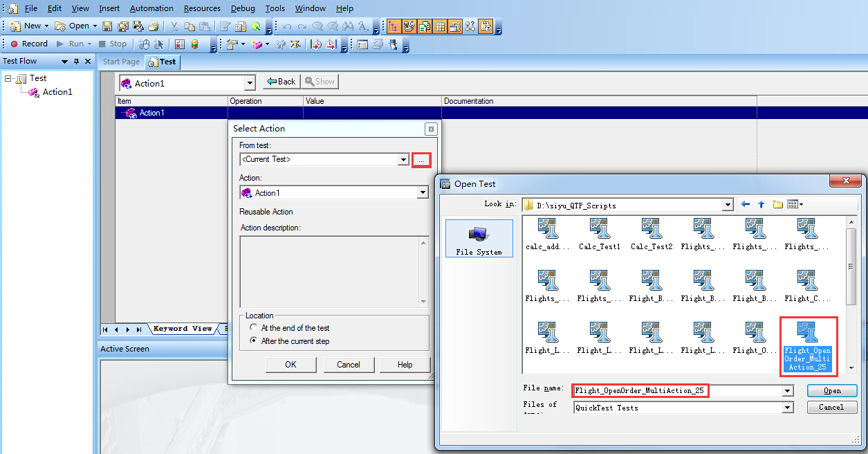Click the File System location icon

479,239
